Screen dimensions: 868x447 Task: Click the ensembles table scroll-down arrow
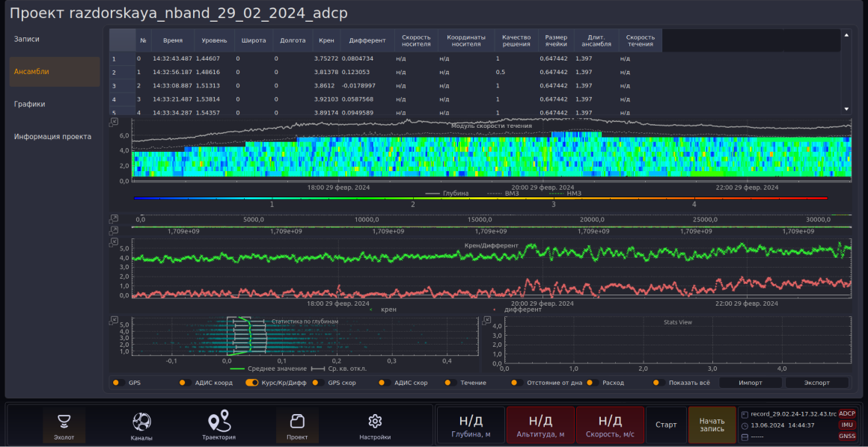846,109
